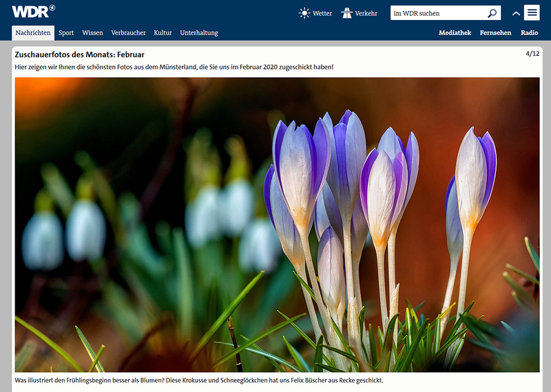Click the 4/12 gallery counter
Screen dimensions: 551x392
(532, 54)
